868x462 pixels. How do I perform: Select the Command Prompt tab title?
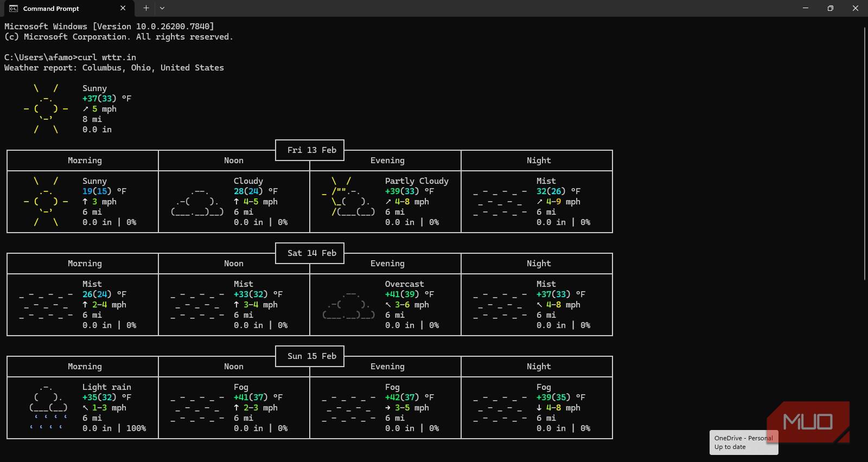pos(51,9)
